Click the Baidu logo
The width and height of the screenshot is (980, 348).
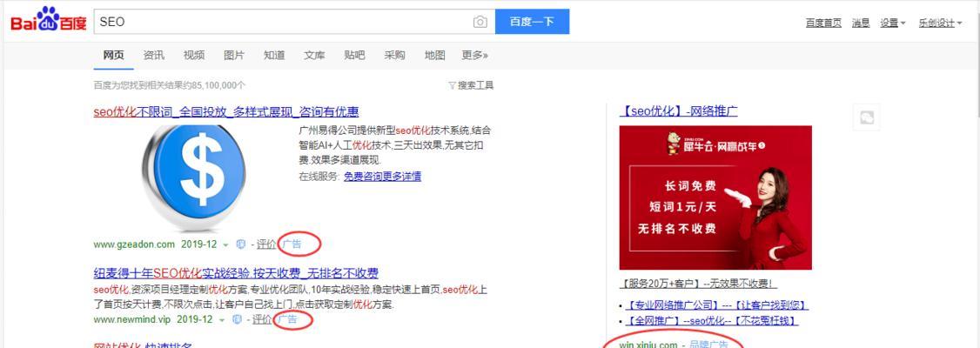(49, 21)
